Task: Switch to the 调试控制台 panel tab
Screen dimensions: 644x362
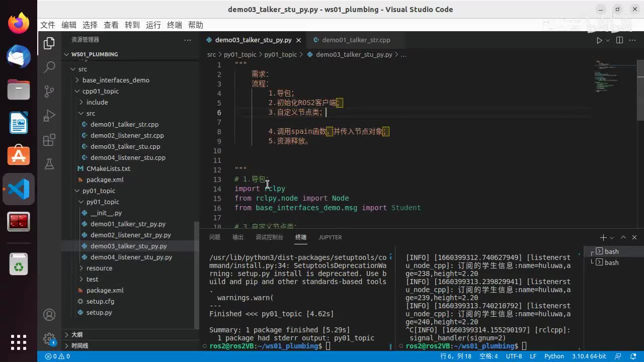Action: tap(269, 237)
